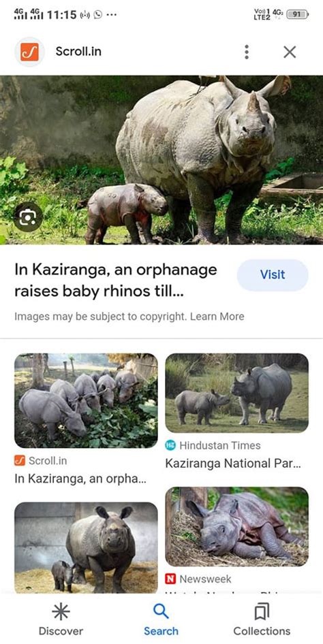Tap the Scroll.in orange logo icon

tap(29, 52)
